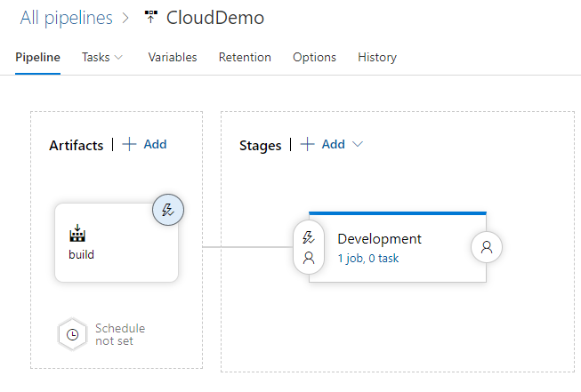Click the build artifact source icon
Image resolution: width=581 pixels, height=392 pixels.
tap(77, 235)
